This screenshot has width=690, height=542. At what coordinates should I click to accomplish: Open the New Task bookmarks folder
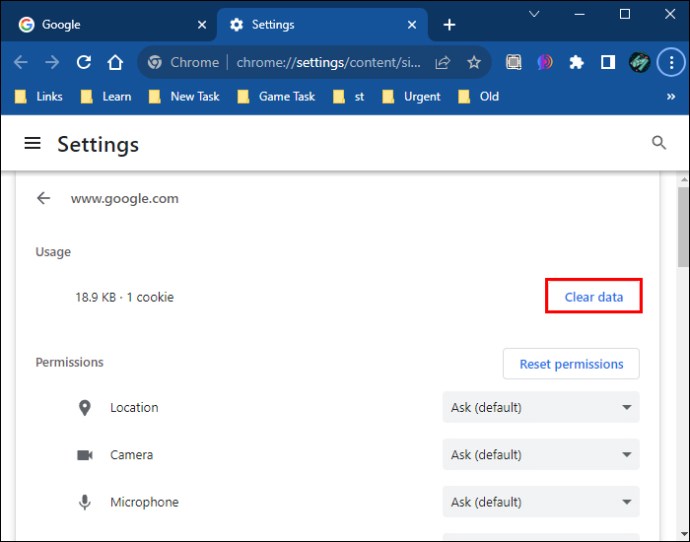click(184, 96)
